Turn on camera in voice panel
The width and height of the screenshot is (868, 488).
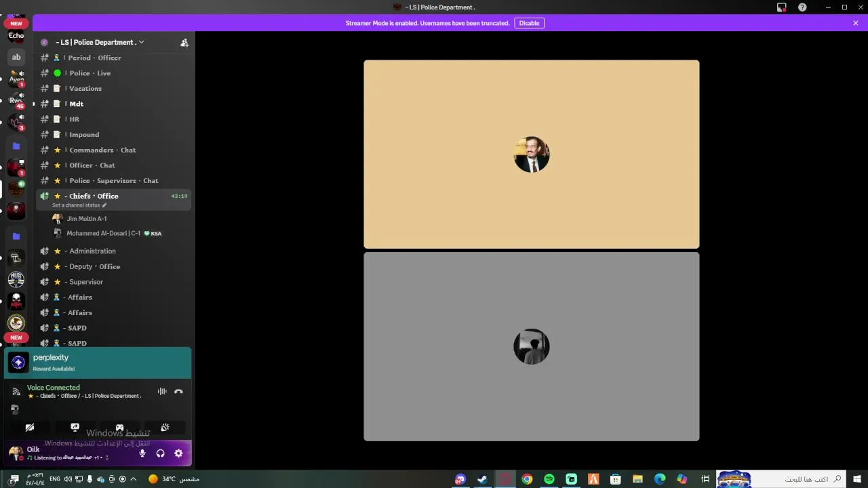[30, 428]
